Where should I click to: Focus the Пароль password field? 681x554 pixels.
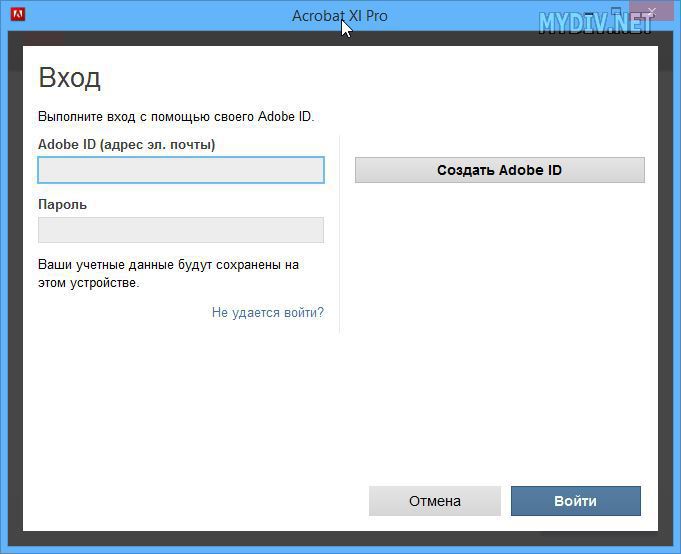point(181,230)
